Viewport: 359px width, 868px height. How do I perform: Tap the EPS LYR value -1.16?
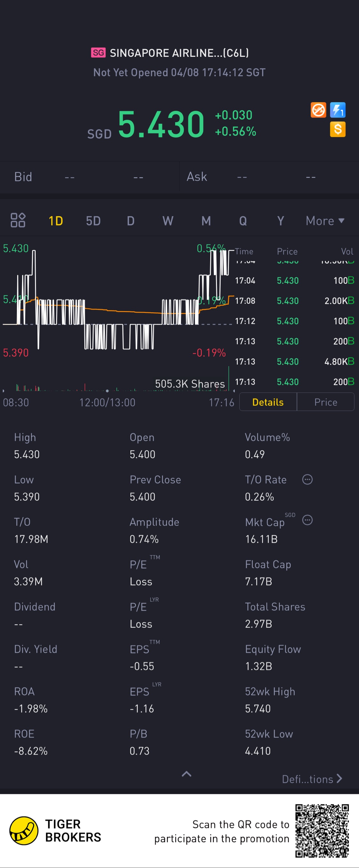pyautogui.click(x=142, y=708)
